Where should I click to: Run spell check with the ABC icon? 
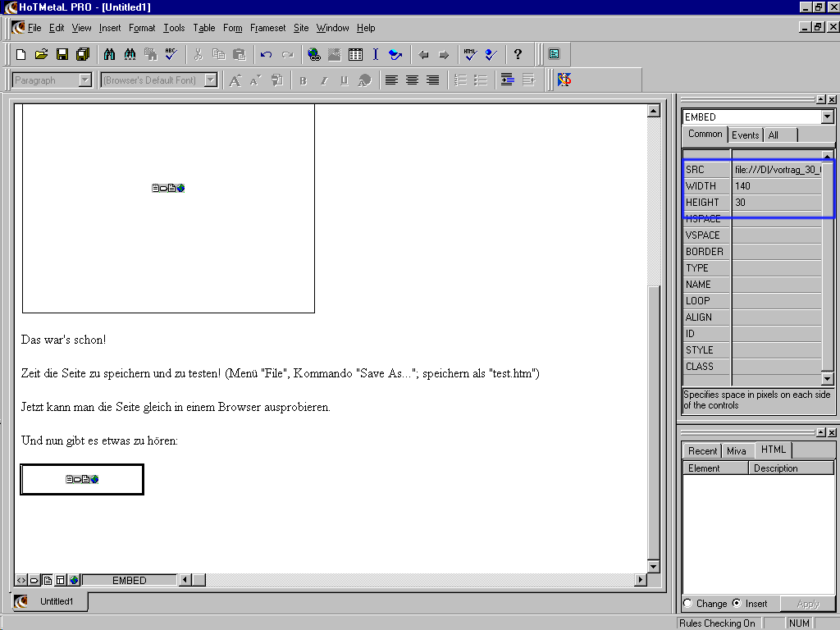171,55
